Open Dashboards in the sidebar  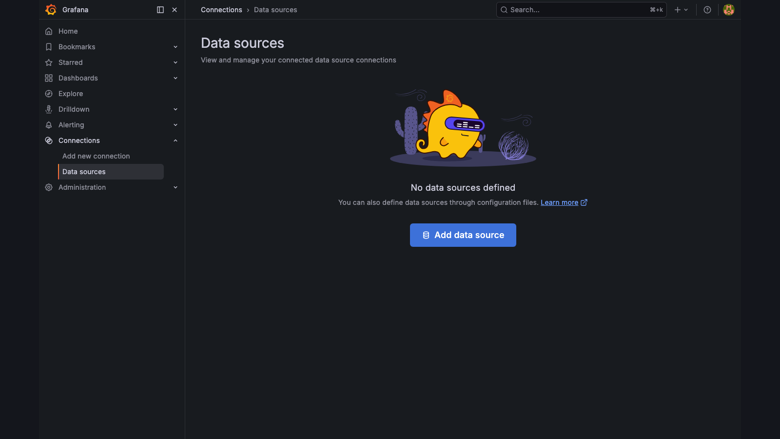pyautogui.click(x=78, y=78)
